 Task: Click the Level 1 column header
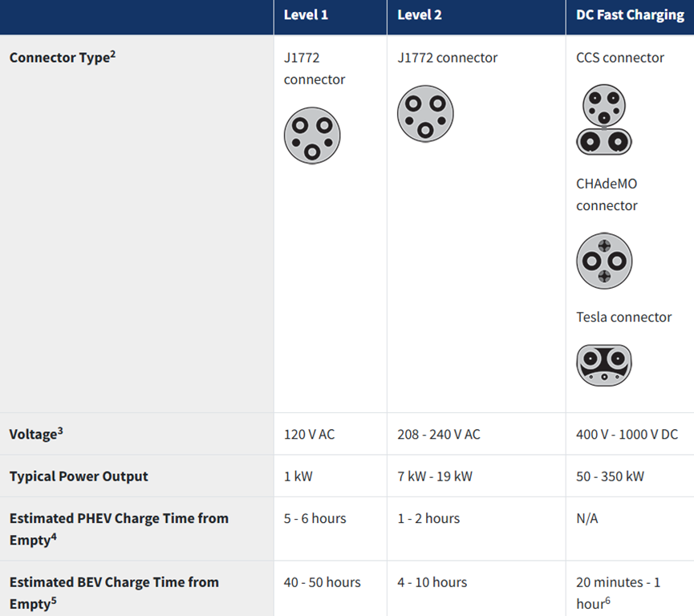click(x=306, y=15)
